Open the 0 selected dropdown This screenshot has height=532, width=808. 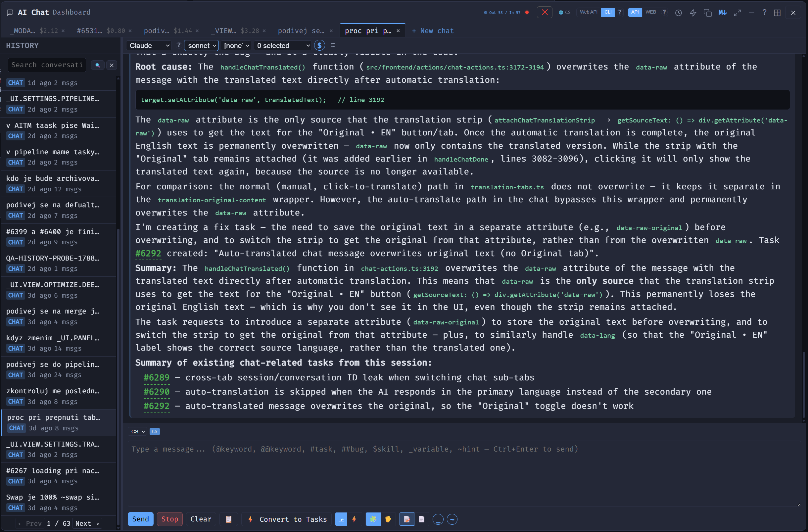coord(283,45)
